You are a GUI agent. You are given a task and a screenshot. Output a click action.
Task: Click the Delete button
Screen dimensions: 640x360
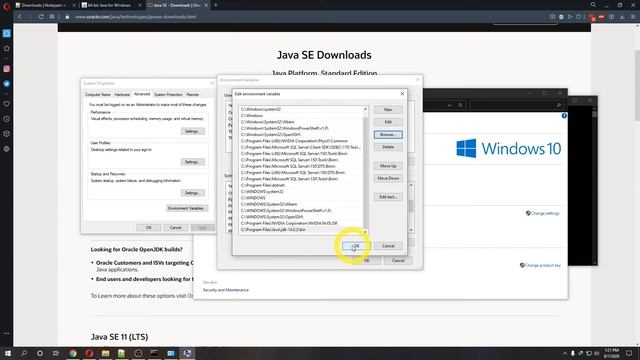click(388, 147)
